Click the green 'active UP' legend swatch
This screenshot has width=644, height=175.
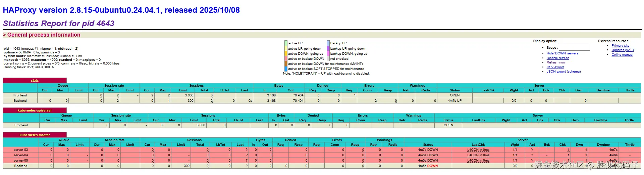[286, 43]
